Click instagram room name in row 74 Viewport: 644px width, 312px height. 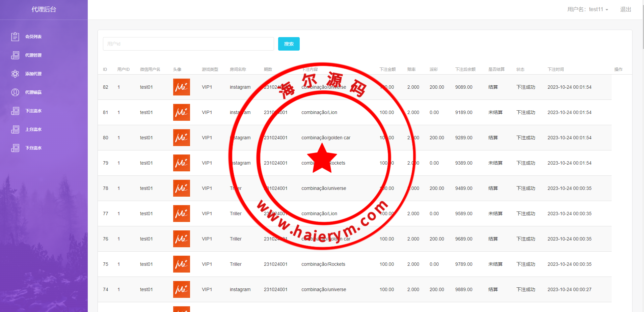(x=240, y=289)
